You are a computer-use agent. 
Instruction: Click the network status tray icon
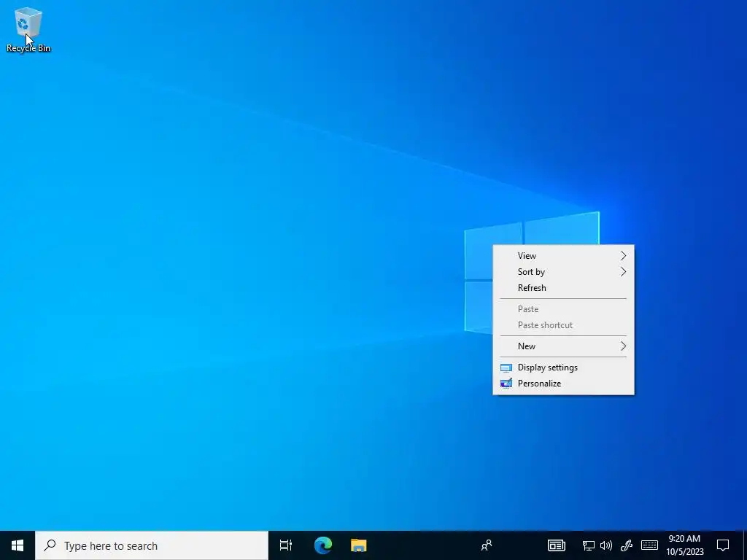click(589, 545)
